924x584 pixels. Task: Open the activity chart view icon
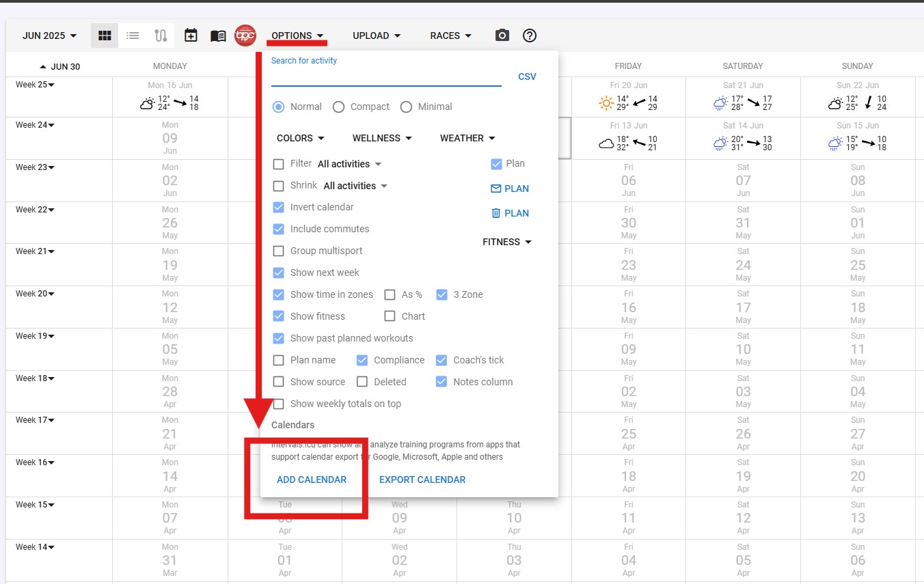coord(161,35)
